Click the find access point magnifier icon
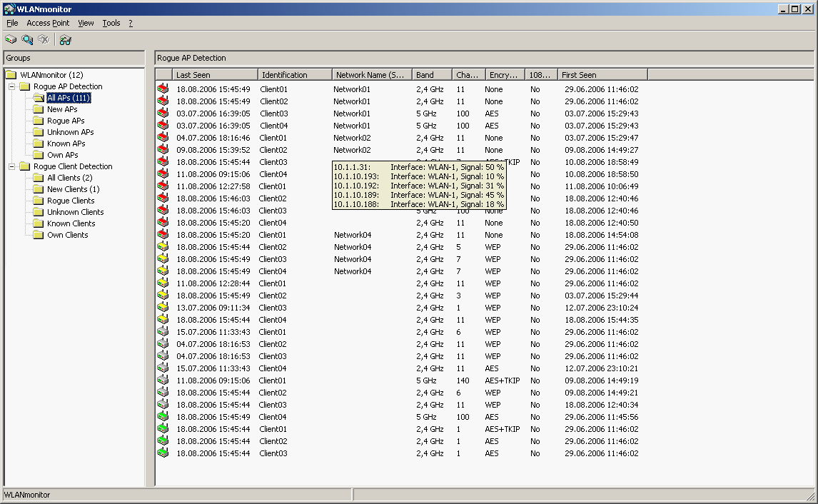 coord(27,40)
